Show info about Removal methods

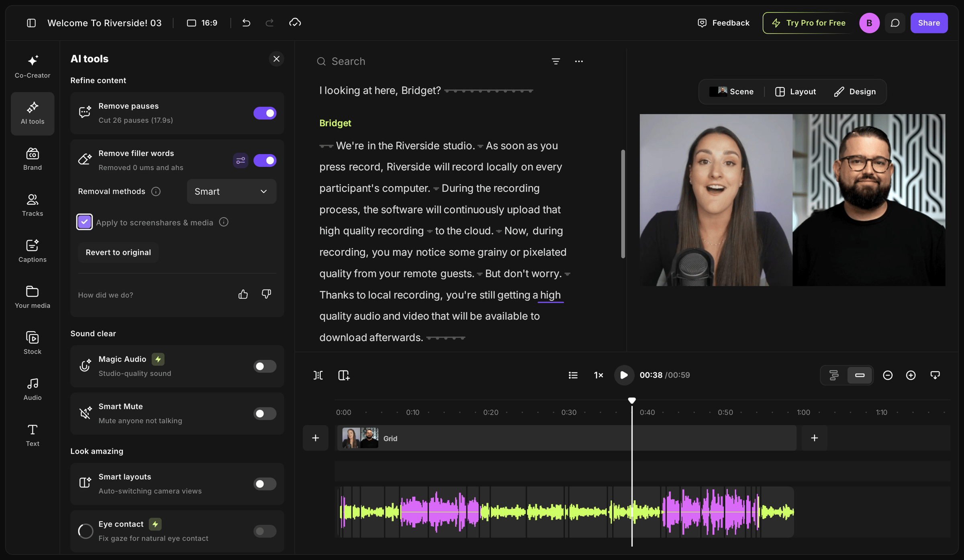tap(156, 191)
